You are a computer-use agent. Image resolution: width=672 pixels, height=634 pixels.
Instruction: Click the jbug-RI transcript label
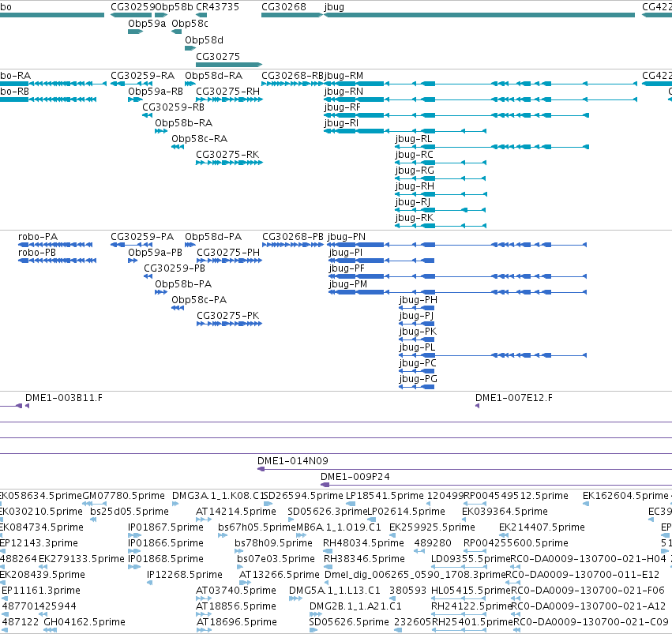pyautogui.click(x=341, y=123)
